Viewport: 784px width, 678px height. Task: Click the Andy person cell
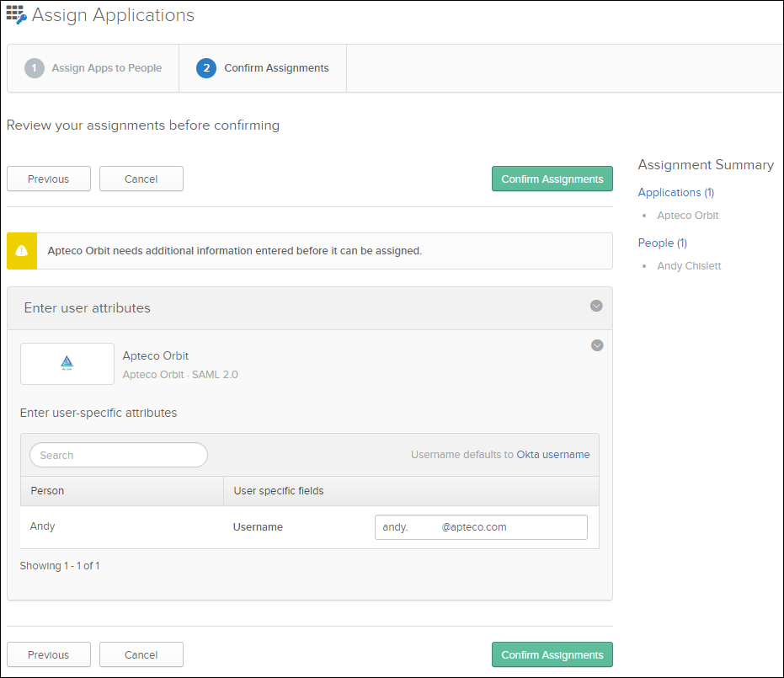click(42, 526)
